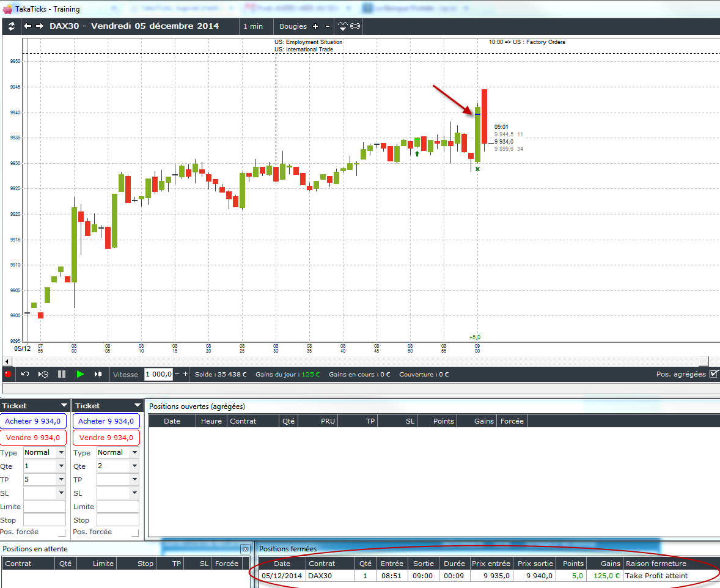Click the play-to-time clock icon
The image size is (720, 588).
click(43, 374)
